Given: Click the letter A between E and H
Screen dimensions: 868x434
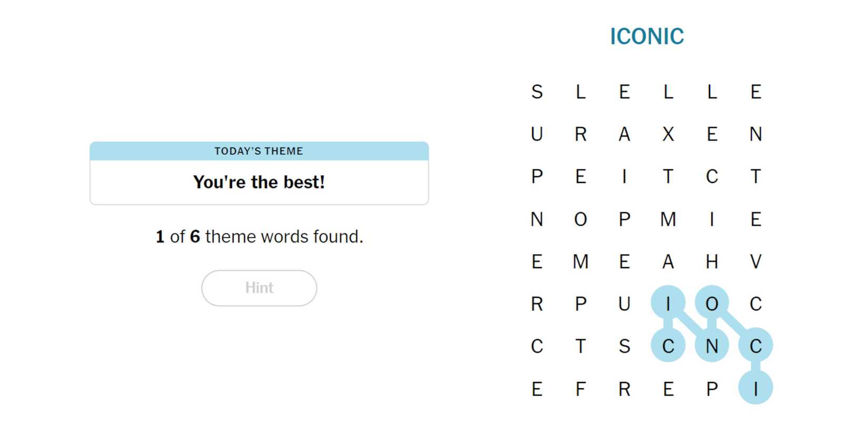Looking at the screenshot, I should pos(668,261).
